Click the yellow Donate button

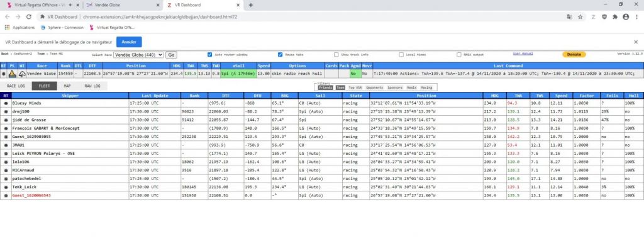pos(574,54)
